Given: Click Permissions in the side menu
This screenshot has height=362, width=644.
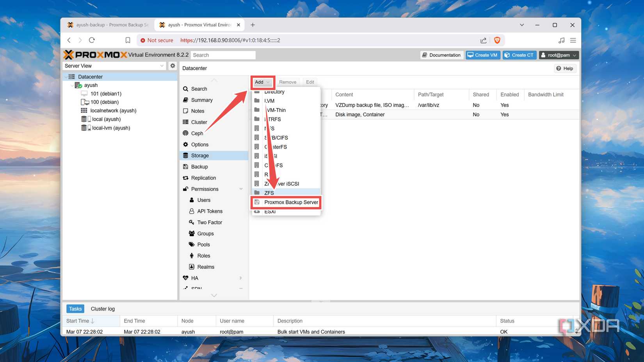Looking at the screenshot, I should coord(205,189).
